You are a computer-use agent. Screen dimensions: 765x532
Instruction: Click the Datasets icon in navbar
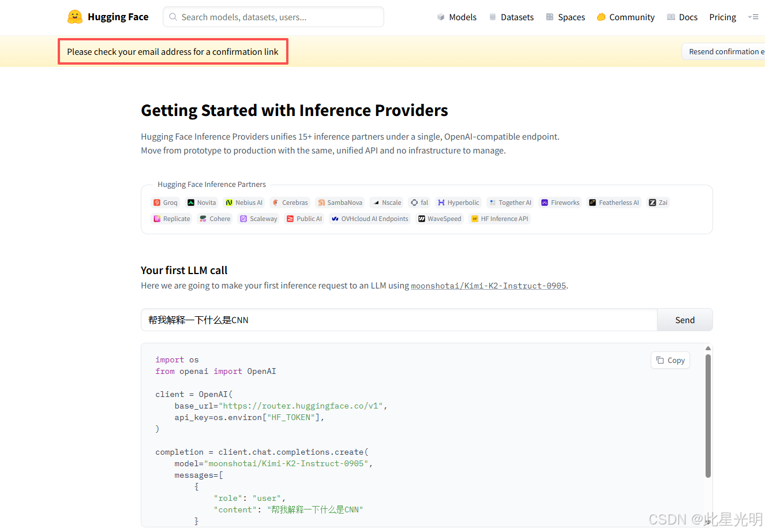(493, 17)
